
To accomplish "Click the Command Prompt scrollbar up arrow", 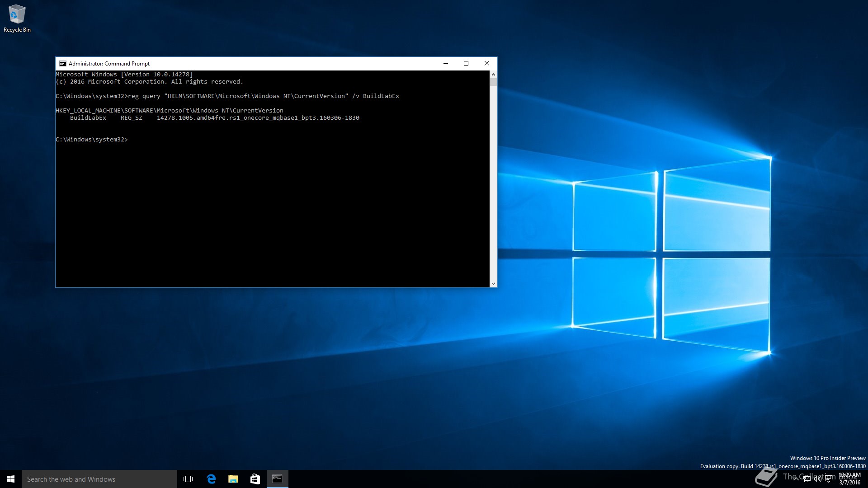I will (493, 75).
